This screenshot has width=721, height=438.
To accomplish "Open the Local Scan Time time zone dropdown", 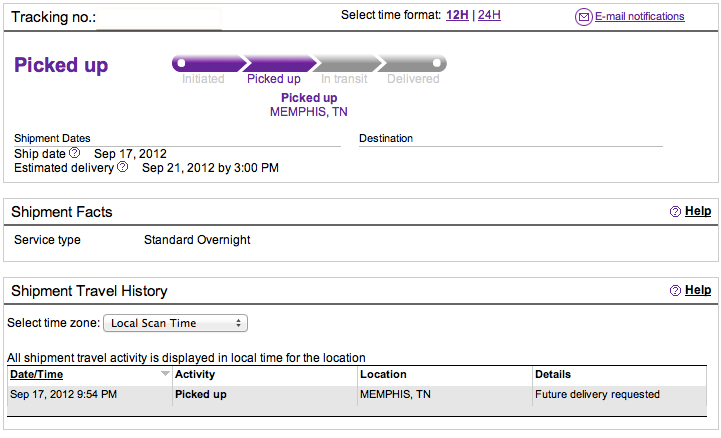I will pyautogui.click(x=176, y=323).
